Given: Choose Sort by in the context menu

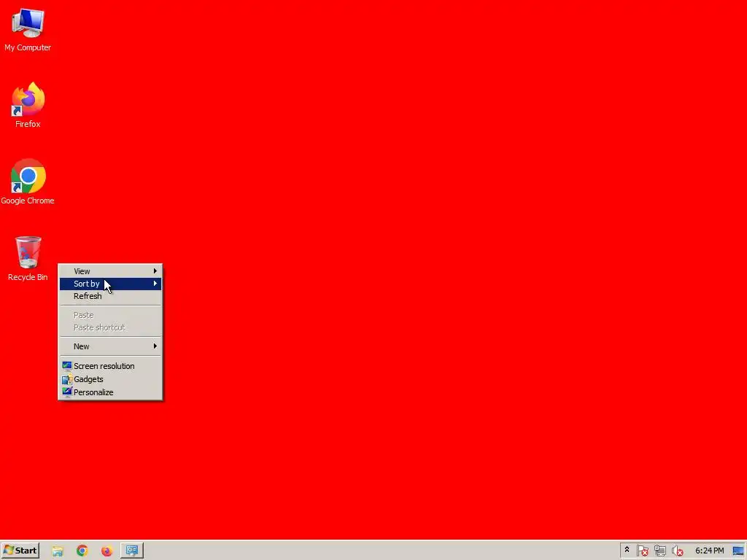Looking at the screenshot, I should (110, 284).
